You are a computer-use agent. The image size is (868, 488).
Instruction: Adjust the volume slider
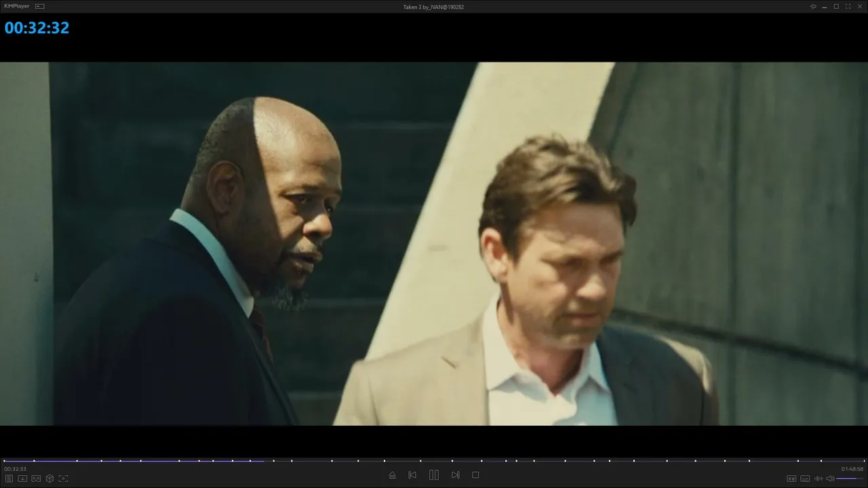coord(850,479)
